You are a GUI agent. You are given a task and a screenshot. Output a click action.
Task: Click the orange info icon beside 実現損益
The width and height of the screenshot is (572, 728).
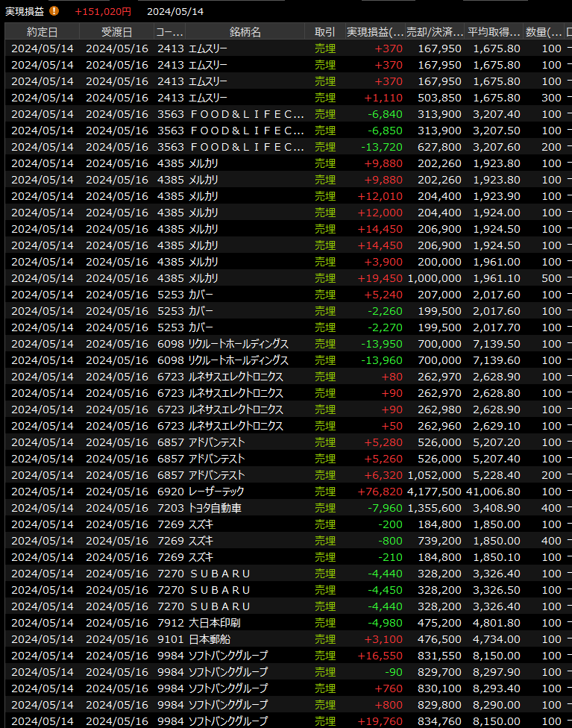point(54,11)
